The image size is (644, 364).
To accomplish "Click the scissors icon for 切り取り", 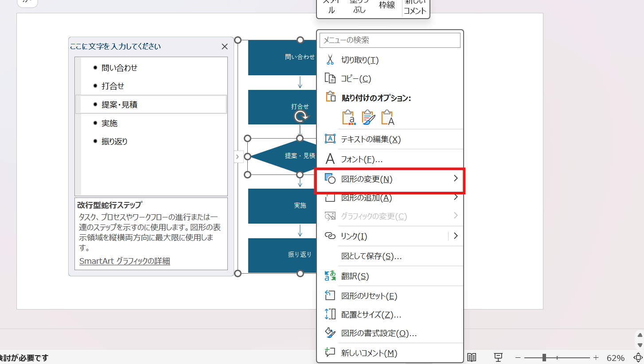I will tap(330, 59).
